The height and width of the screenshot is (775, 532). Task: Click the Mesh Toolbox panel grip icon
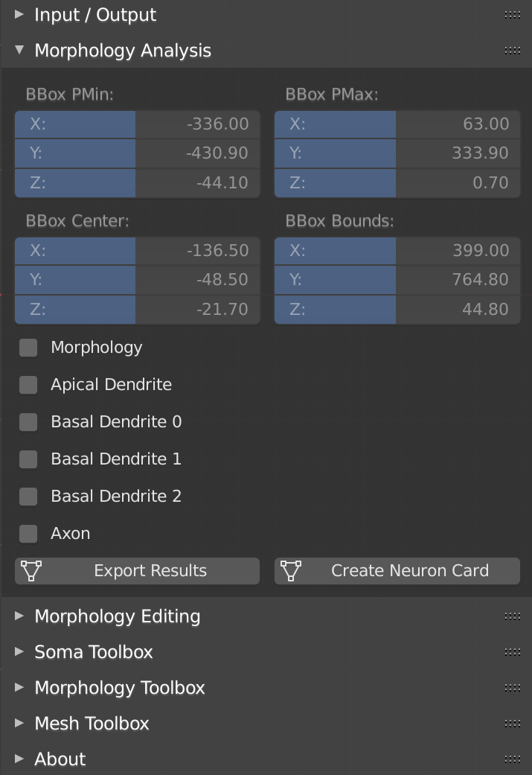pyautogui.click(x=512, y=724)
